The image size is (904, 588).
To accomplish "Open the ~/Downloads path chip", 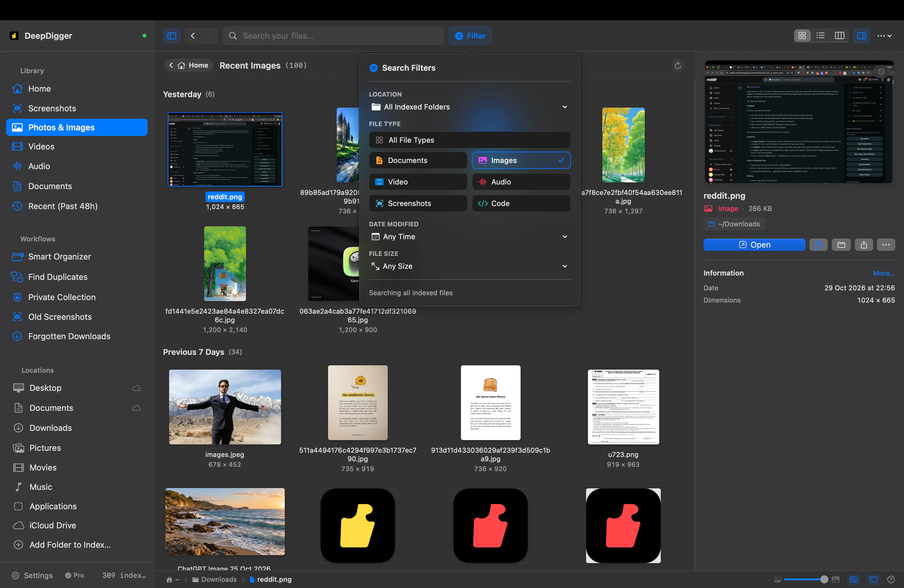I will (734, 224).
